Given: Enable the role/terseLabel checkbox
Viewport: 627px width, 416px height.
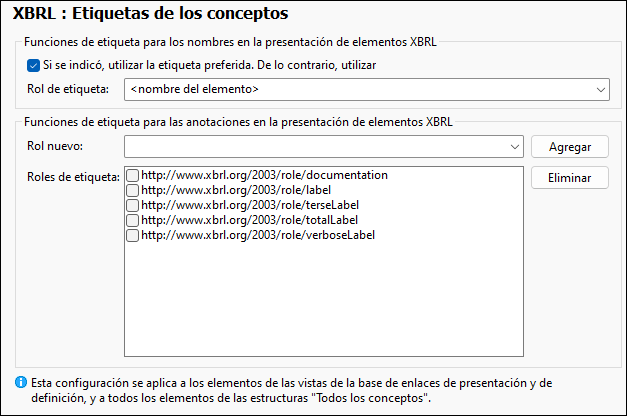Looking at the screenshot, I should (132, 205).
